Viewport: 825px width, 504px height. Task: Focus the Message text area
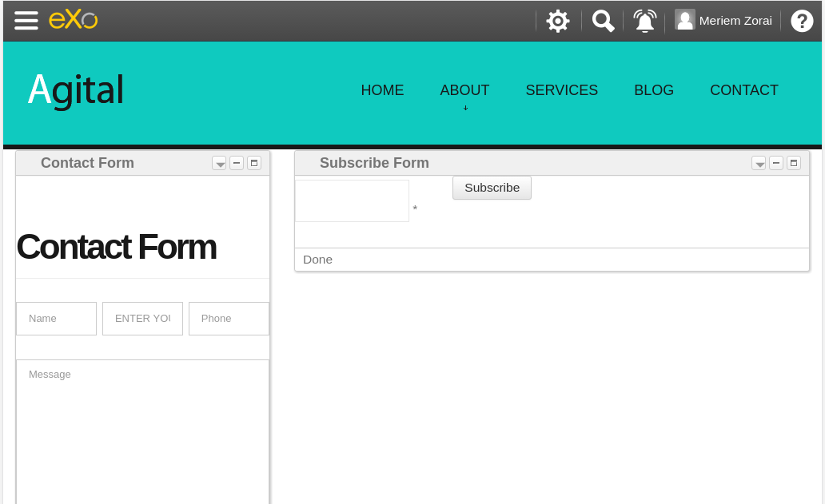click(142, 432)
